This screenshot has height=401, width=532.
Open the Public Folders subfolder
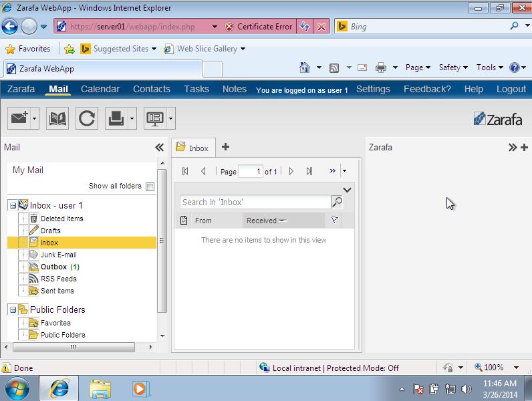tap(63, 335)
